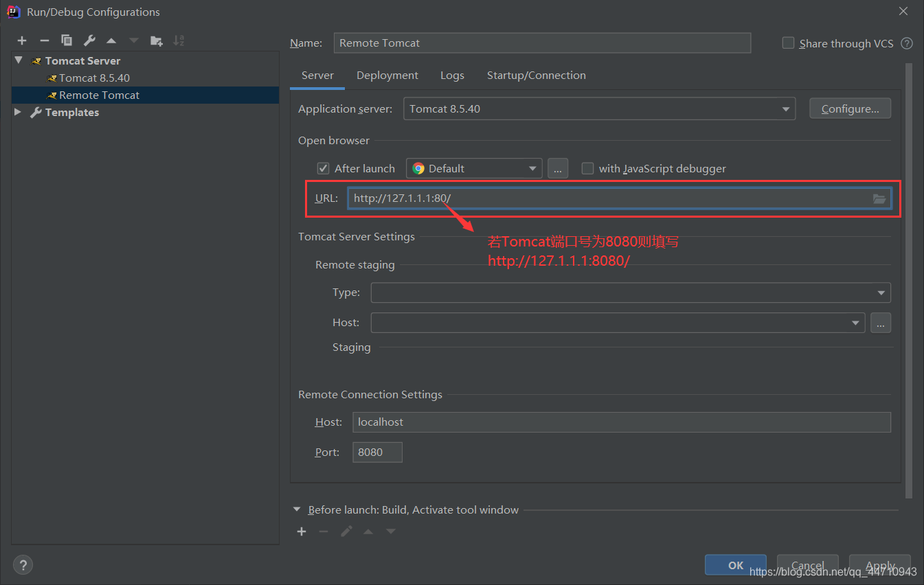Click the OK button
Viewport: 924px width, 585px height.
click(736, 565)
